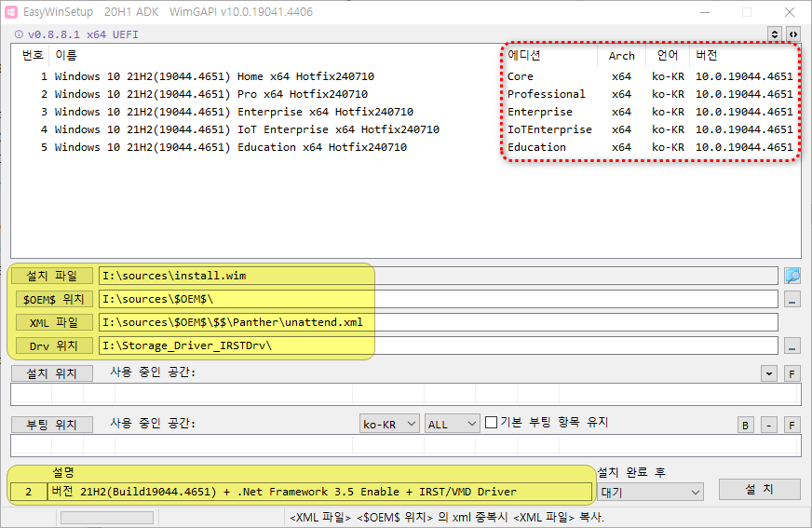Click the progress bar in status bar

pos(107,518)
